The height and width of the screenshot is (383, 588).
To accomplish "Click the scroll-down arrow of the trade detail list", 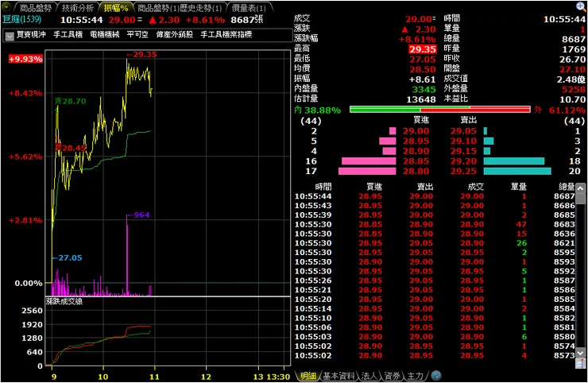I will tap(581, 353).
